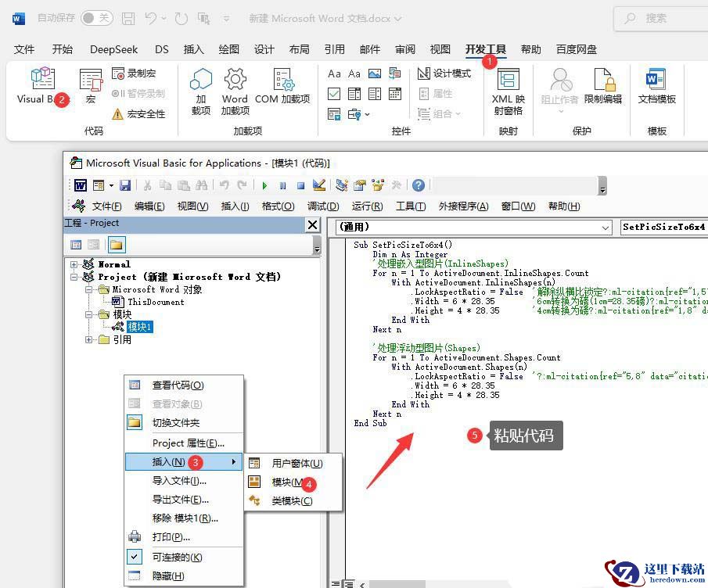Viewport: 708px width, 588px height.
Task: Select ThisDocument in project tree
Action: [156, 302]
